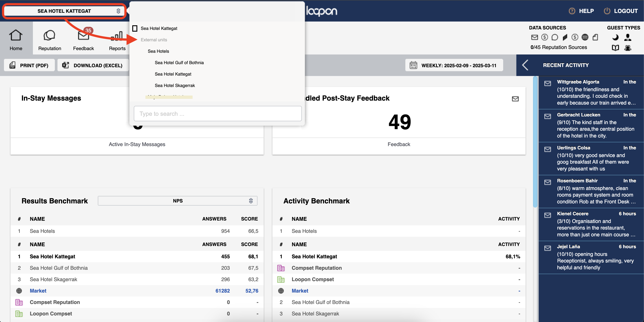Click the calendar icon in date range
Viewport: 644px width, 322px height.
click(x=413, y=65)
